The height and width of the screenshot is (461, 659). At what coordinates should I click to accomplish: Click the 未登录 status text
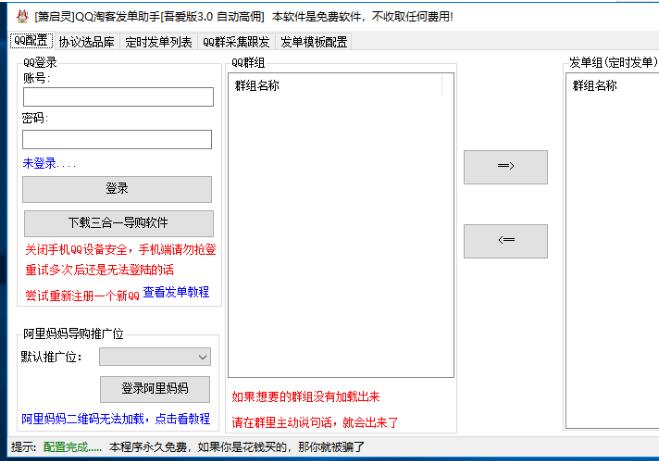point(49,163)
